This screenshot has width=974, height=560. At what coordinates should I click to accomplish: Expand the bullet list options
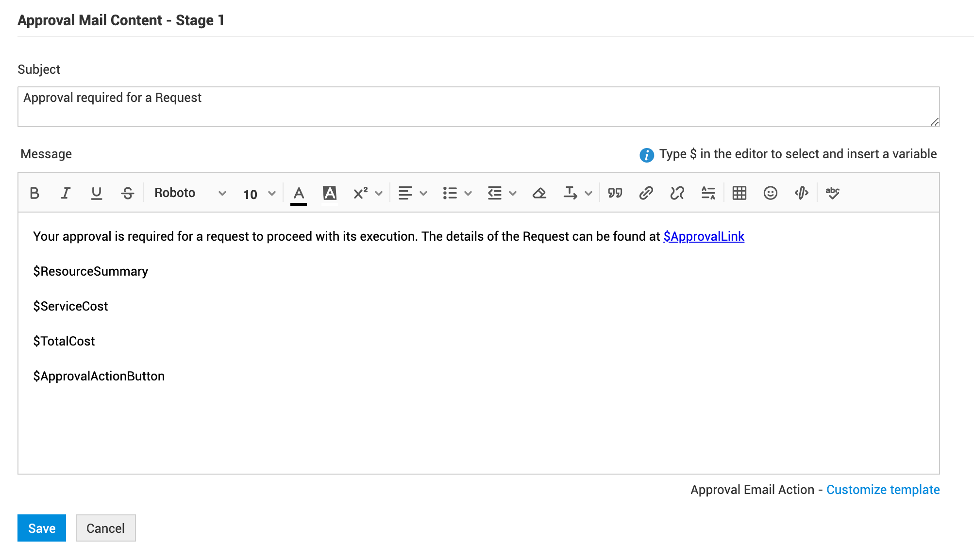[x=468, y=193]
